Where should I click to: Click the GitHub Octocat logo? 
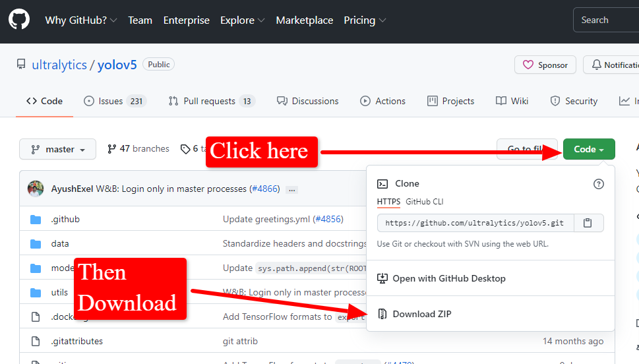tap(19, 20)
